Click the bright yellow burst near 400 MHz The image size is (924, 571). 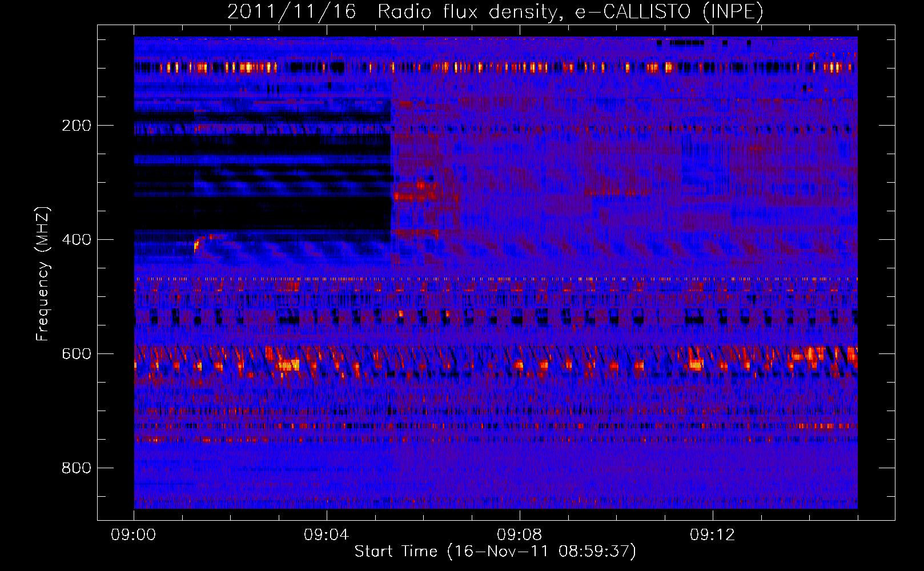point(196,246)
